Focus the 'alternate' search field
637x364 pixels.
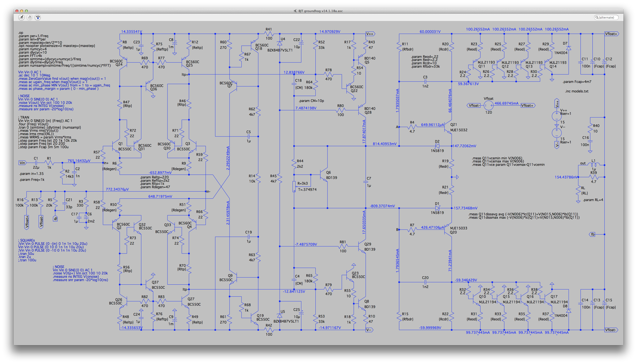pos(606,17)
